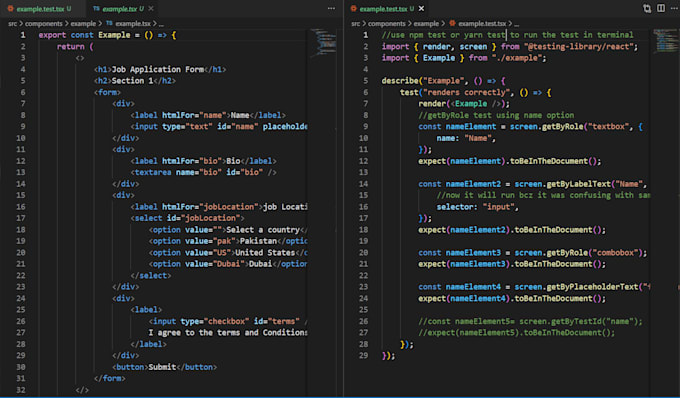Click the closing </select> tag line
This screenshot has height=398, width=680.
pos(150,276)
